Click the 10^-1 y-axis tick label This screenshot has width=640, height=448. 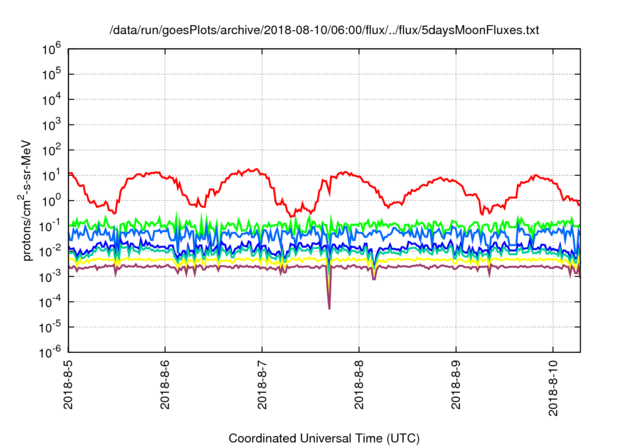[51, 226]
